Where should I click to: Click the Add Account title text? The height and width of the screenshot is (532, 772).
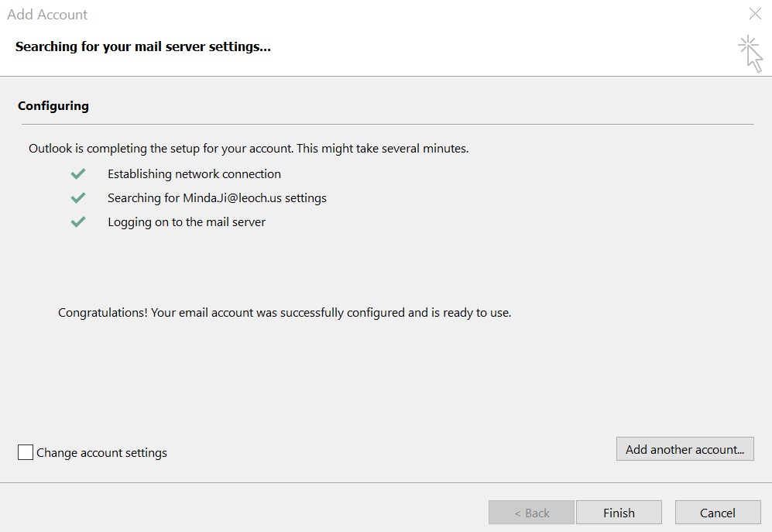tap(47, 15)
